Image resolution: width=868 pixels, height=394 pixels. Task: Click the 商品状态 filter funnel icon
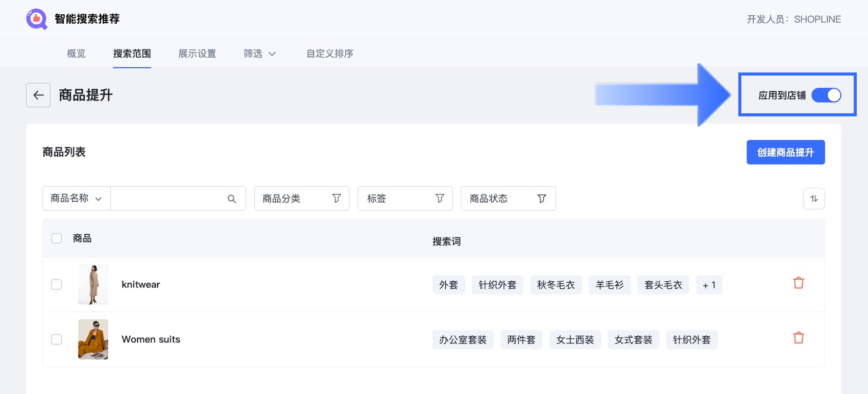pos(542,199)
